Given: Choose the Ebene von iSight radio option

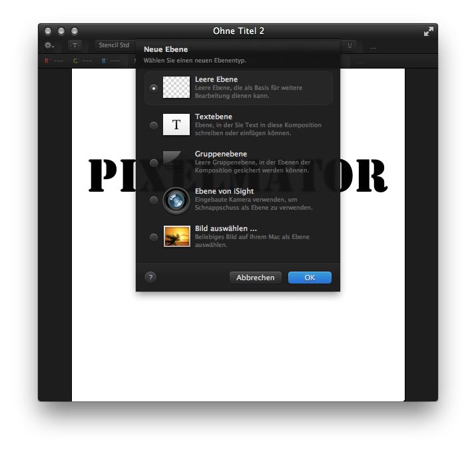Looking at the screenshot, I should (x=154, y=200).
